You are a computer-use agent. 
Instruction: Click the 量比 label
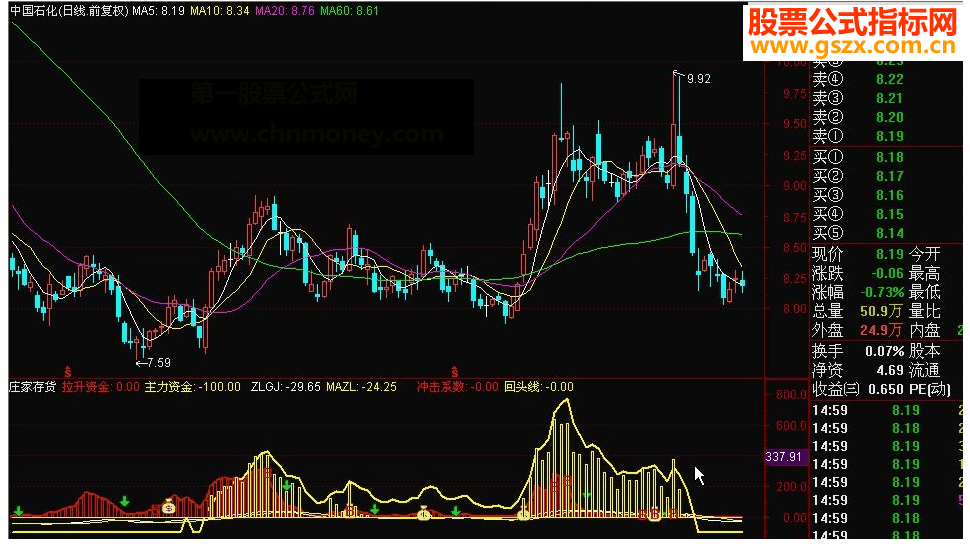(x=925, y=311)
